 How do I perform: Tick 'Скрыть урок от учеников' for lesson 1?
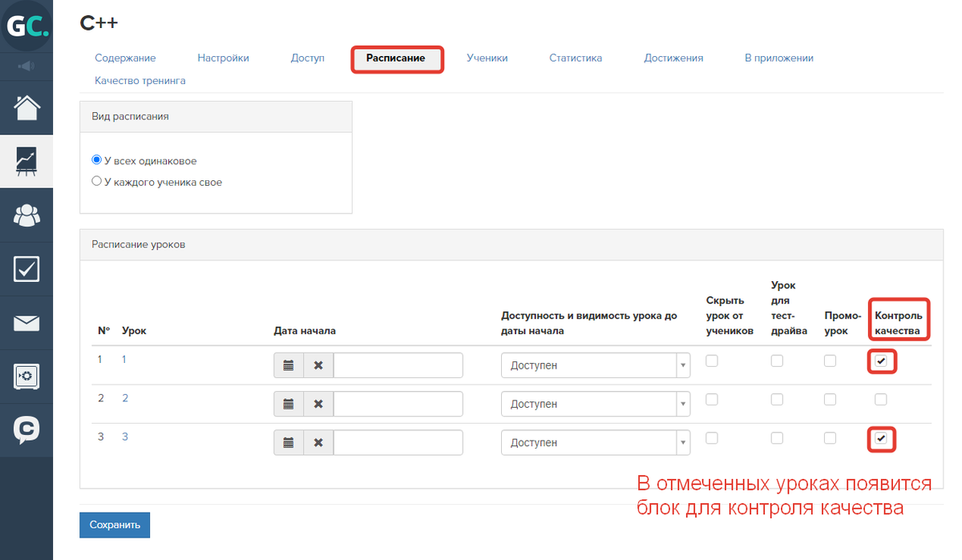pos(712,361)
